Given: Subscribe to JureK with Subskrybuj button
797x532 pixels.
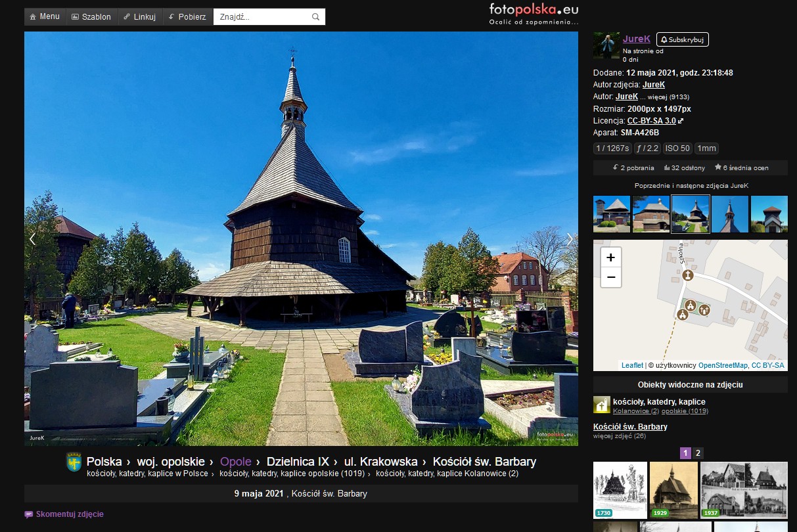Looking at the screenshot, I should [682, 39].
